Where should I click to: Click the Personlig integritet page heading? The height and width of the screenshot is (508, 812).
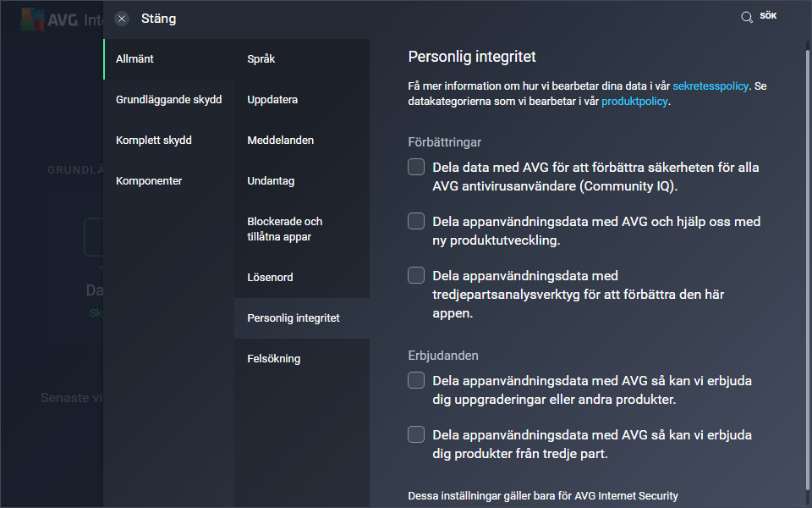click(472, 57)
